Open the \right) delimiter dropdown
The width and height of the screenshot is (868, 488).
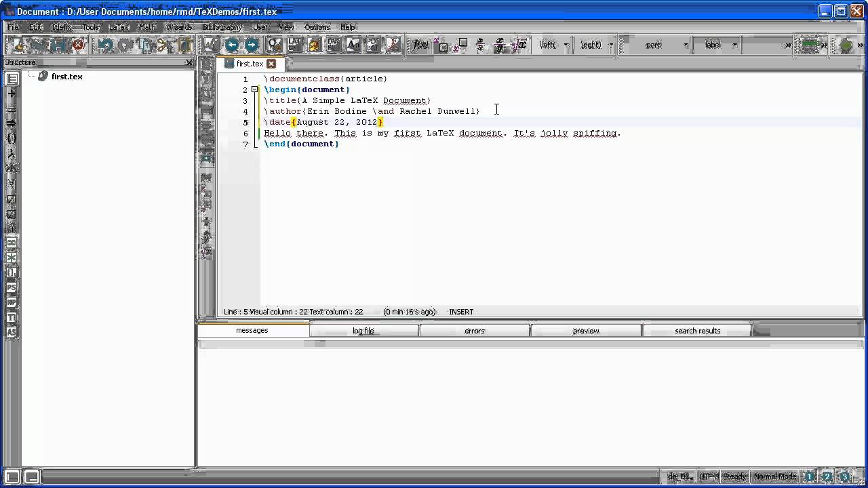tap(610, 45)
